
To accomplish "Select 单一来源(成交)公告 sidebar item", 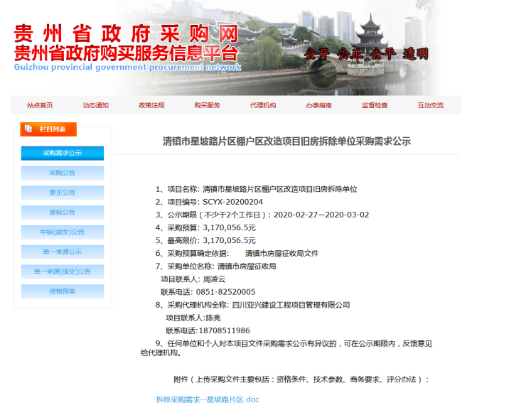I will (63, 271).
